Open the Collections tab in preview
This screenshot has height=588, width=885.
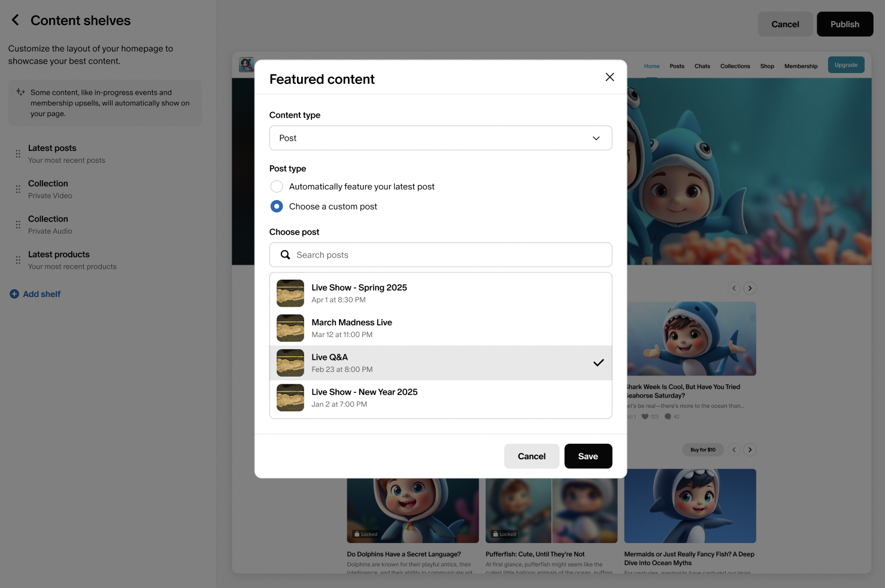pos(735,66)
